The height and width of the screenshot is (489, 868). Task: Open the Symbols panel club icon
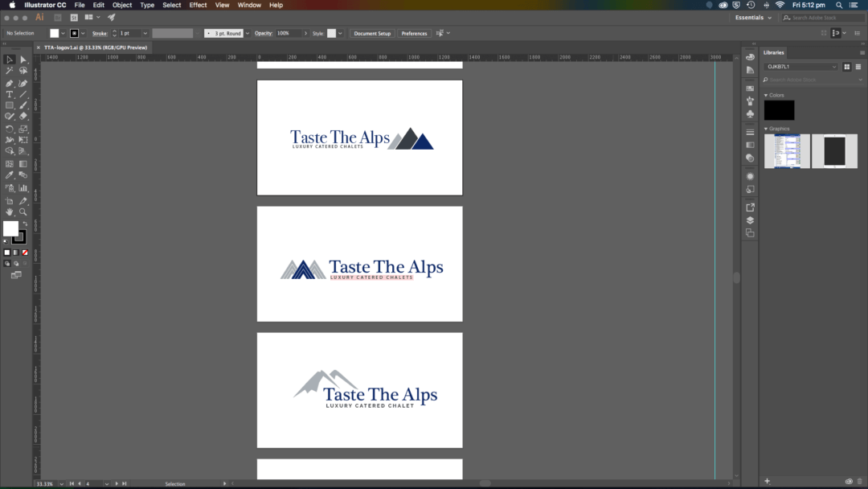pos(750,114)
